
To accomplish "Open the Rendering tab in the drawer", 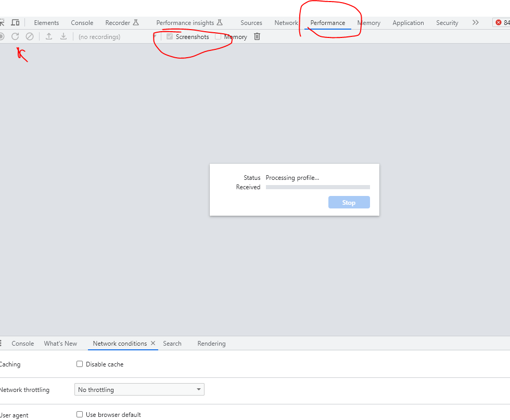I will click(211, 343).
